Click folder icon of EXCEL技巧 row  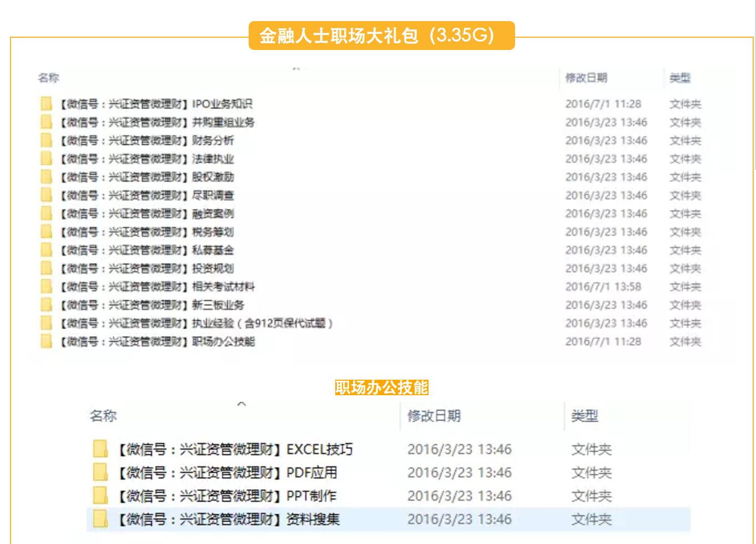click(x=100, y=449)
